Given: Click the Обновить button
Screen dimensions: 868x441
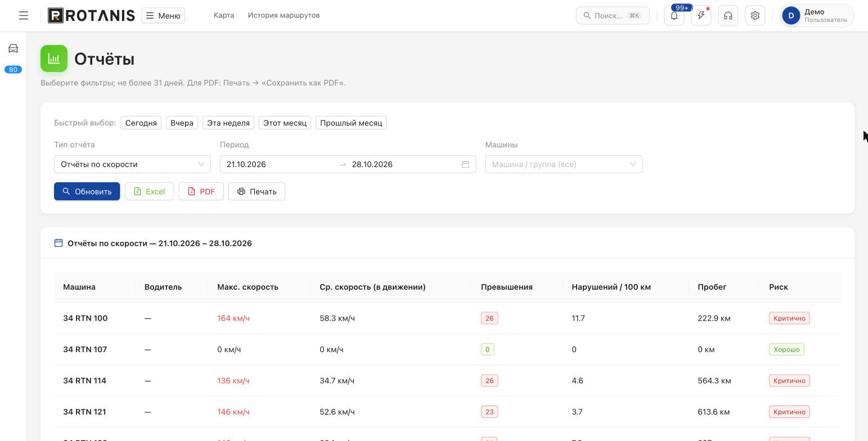Looking at the screenshot, I should pyautogui.click(x=87, y=191).
